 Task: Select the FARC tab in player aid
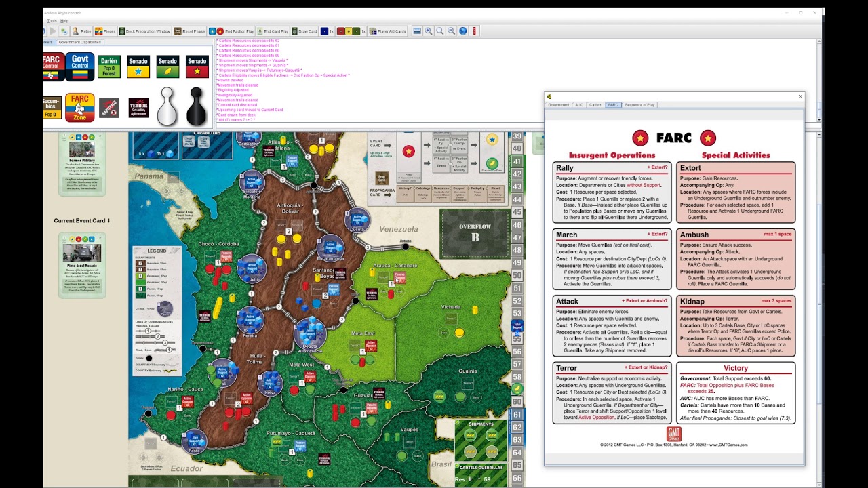[613, 105]
